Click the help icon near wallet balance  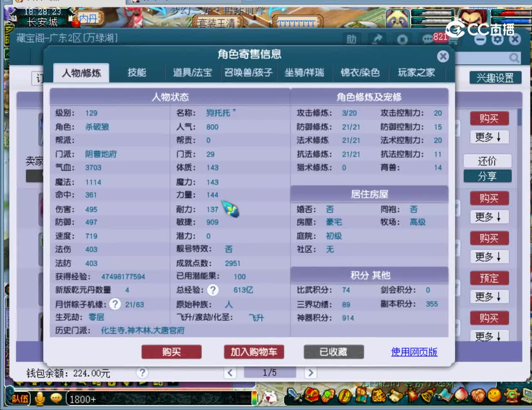click(x=142, y=373)
